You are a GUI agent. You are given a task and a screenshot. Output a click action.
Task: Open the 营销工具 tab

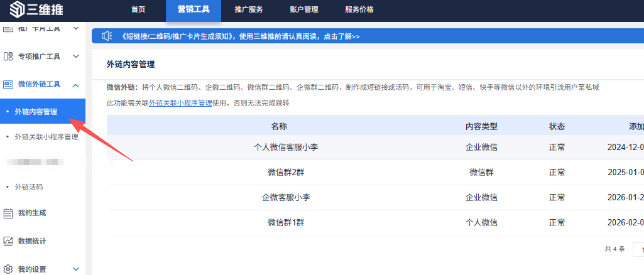tap(194, 10)
